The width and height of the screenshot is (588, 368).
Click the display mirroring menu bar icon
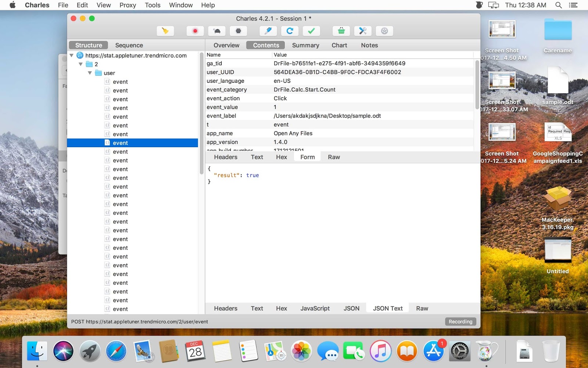(x=494, y=5)
